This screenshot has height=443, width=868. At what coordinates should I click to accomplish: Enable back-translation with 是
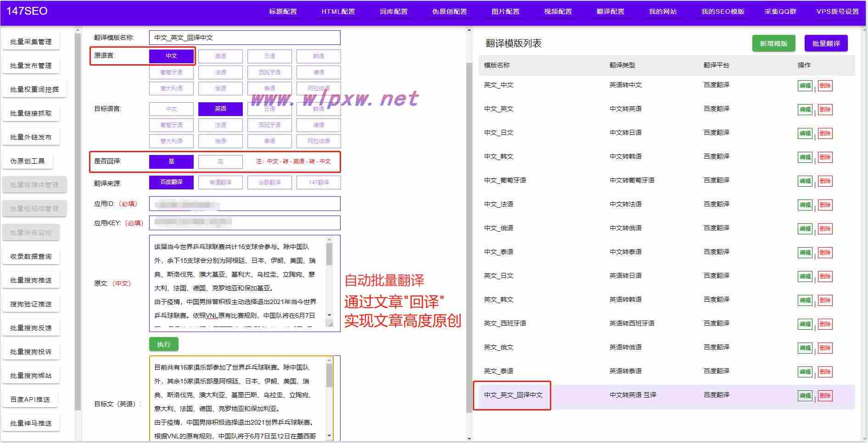coord(171,161)
